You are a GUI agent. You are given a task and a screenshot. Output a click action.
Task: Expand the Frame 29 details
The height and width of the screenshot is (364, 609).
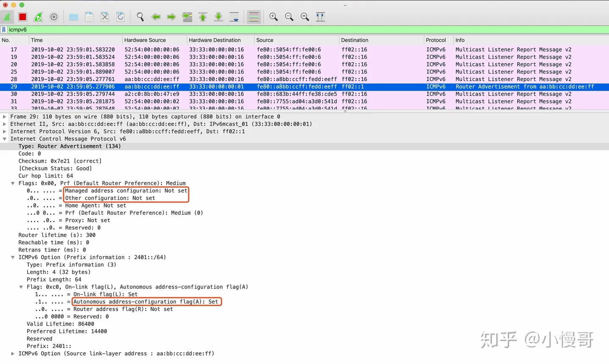5,117
